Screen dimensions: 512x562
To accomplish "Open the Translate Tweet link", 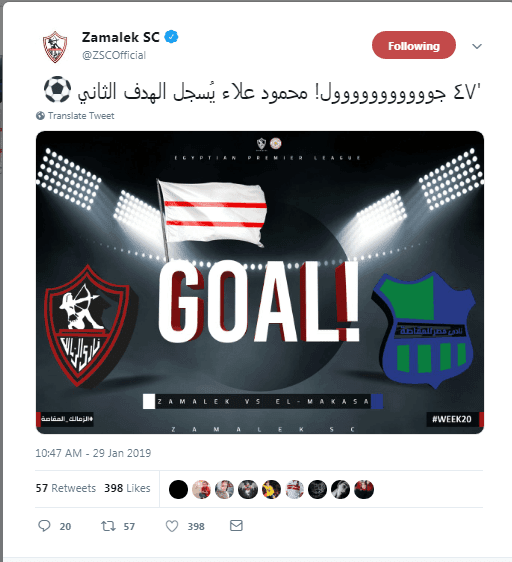I will (x=81, y=116).
